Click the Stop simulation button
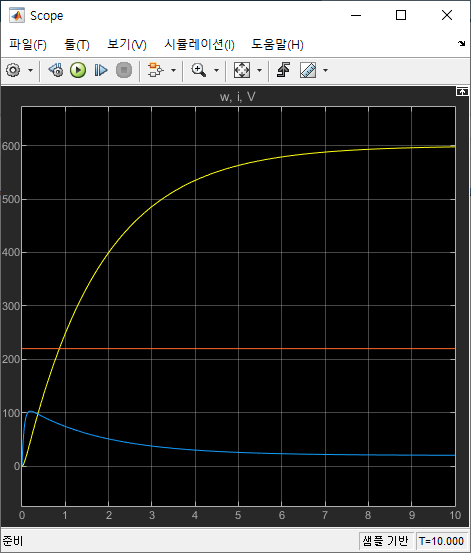Viewport: 471px width, 553px height. tap(124, 70)
